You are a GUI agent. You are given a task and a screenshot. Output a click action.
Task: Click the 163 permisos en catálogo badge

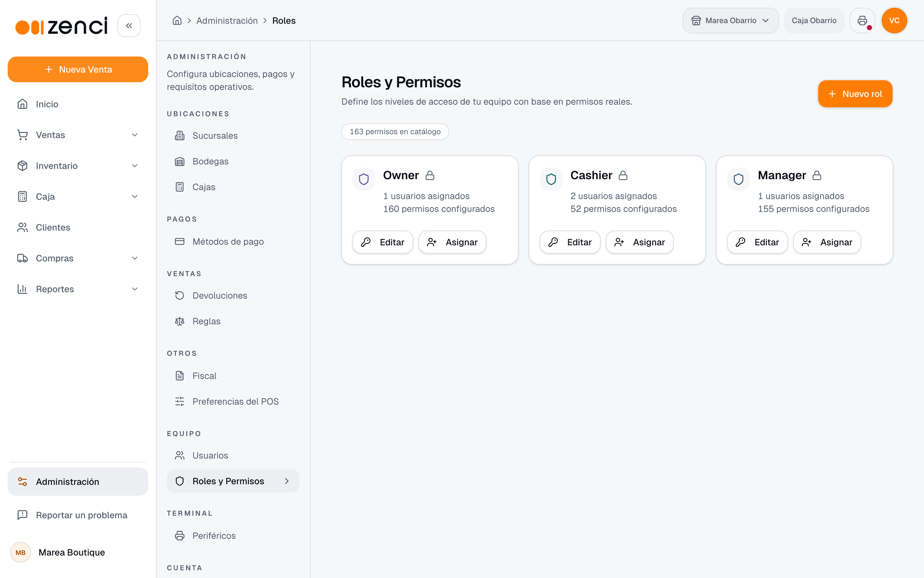pyautogui.click(x=395, y=132)
